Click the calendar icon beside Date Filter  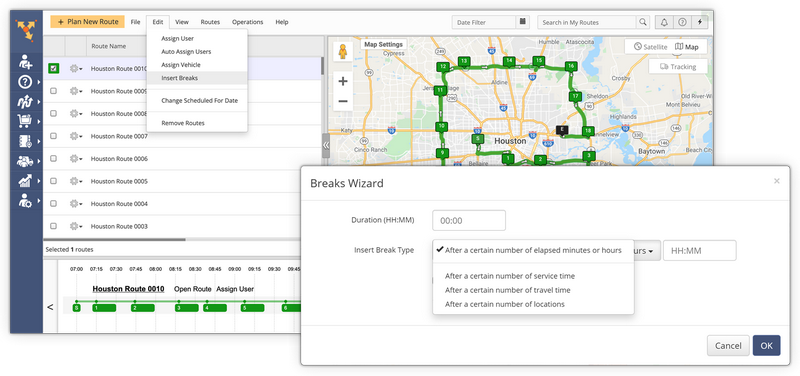point(522,22)
